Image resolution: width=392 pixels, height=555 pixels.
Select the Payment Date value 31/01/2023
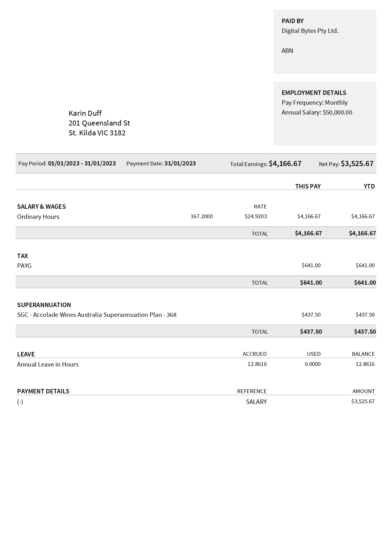coord(180,163)
